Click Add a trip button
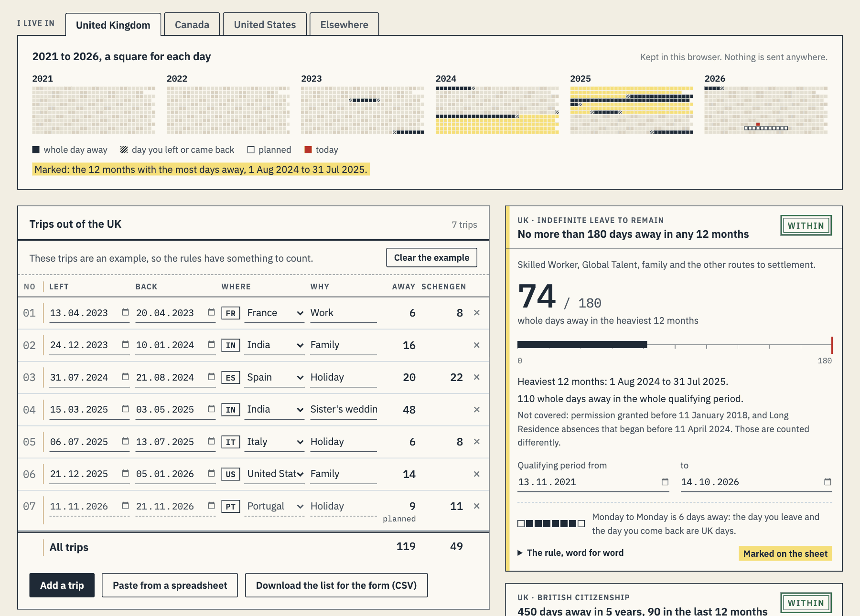The image size is (860, 616). pos(62,585)
